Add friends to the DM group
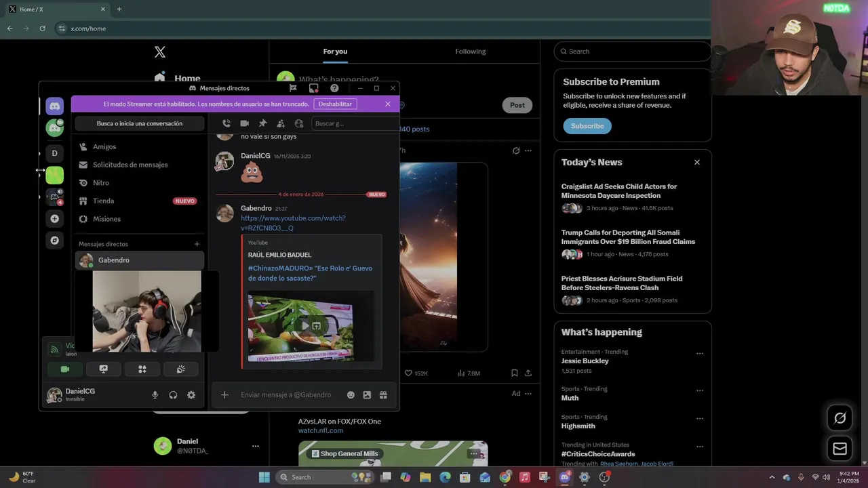The width and height of the screenshot is (868, 488). [x=281, y=123]
